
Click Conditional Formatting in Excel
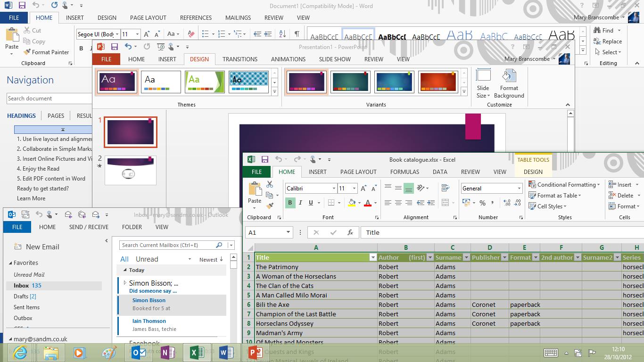pos(564,184)
